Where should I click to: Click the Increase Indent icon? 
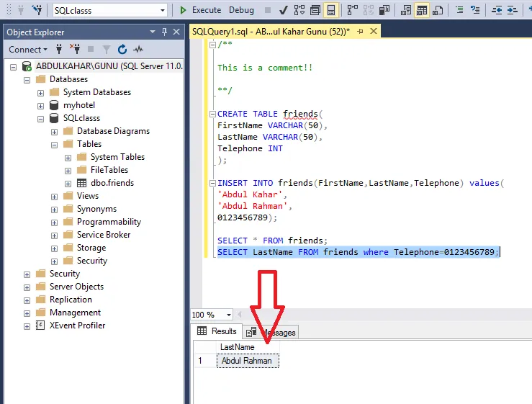tap(513, 10)
